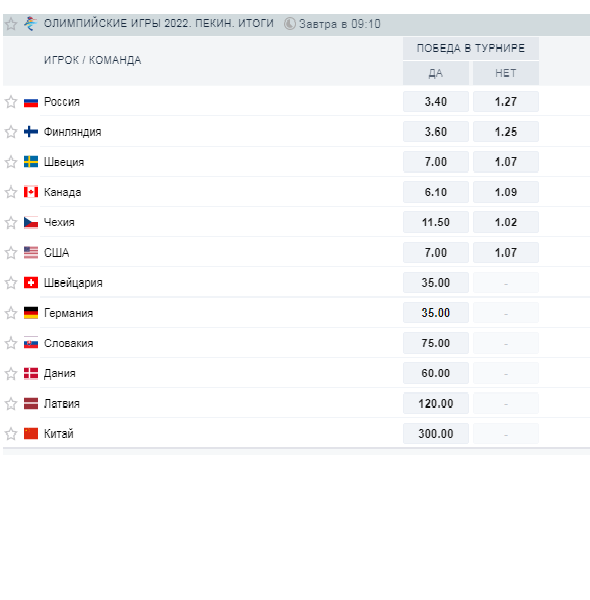Star the Чехия row as favorite
Screen dimensions: 590x600
tap(11, 222)
